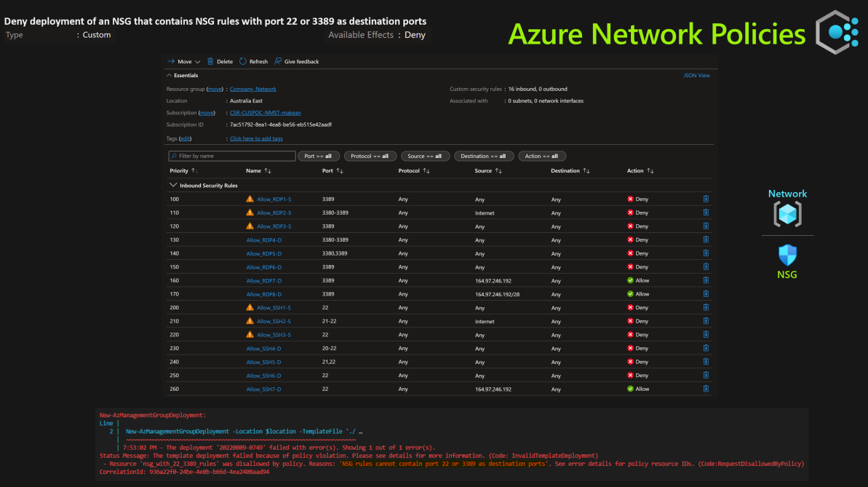Delete rule Allow_SSH4-D via trash icon
The height and width of the screenshot is (487, 868).
click(706, 348)
